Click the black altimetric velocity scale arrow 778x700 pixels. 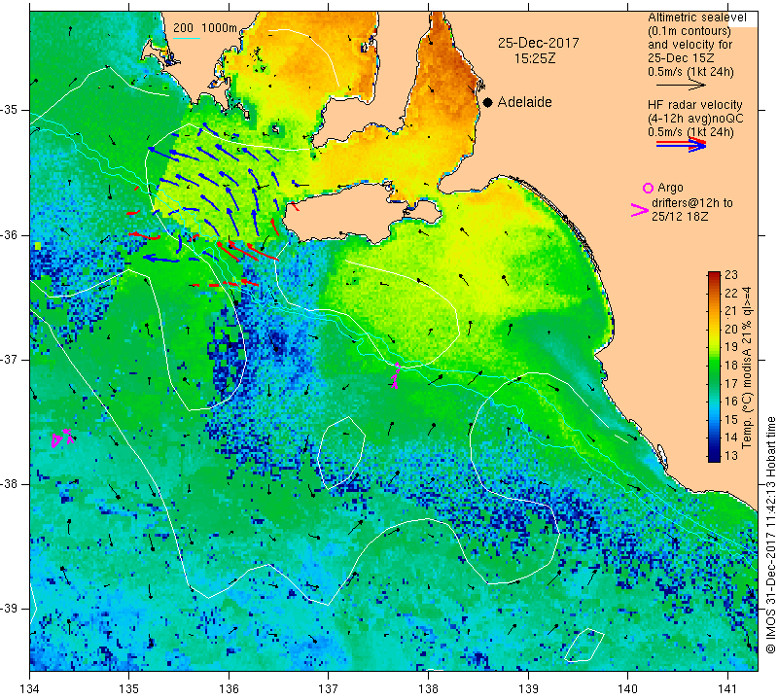681,86
